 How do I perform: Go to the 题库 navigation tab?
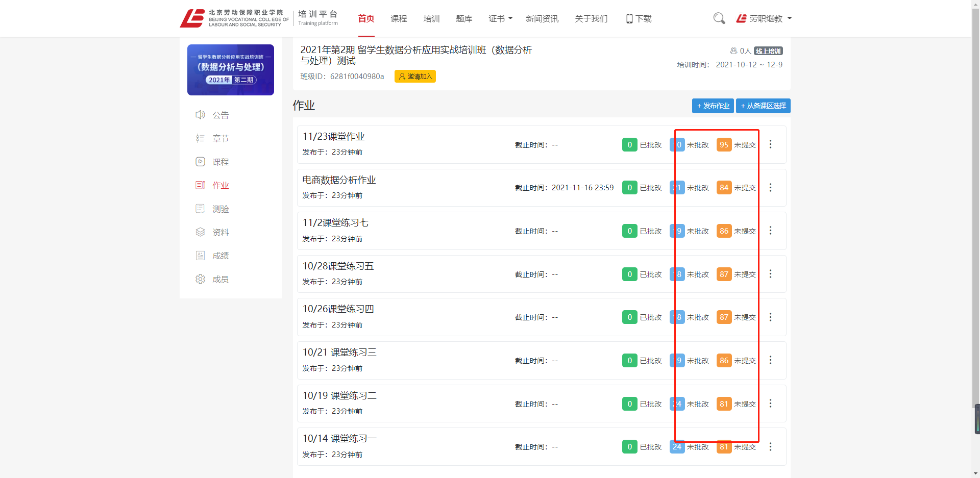[x=464, y=19]
